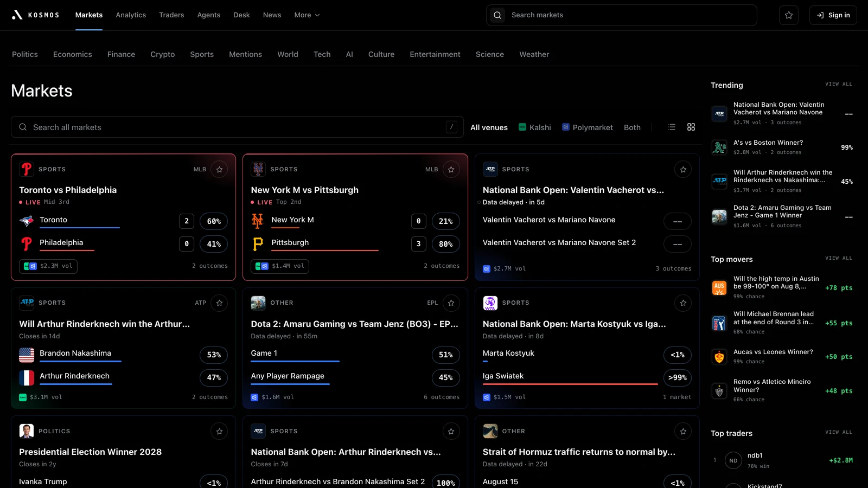Screen dimensions: 868x488
Task: Favorite the New York M vs Pittsburgh market
Action: [451, 169]
